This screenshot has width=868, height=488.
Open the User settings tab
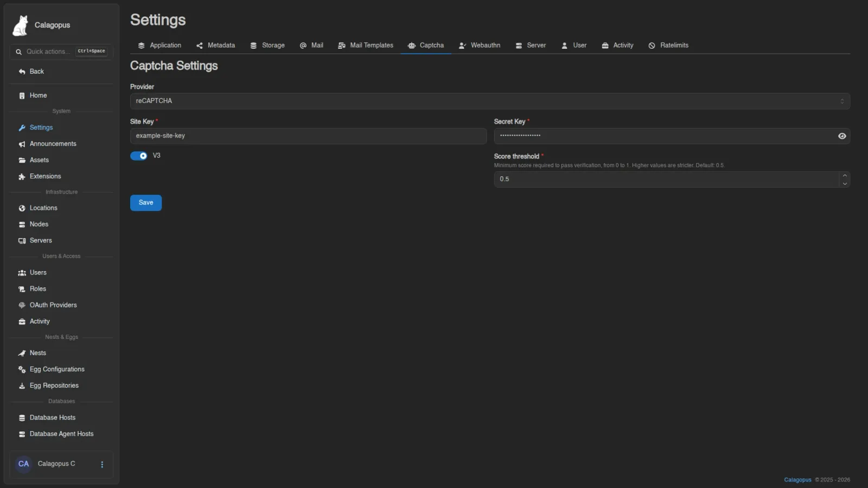[x=574, y=46]
